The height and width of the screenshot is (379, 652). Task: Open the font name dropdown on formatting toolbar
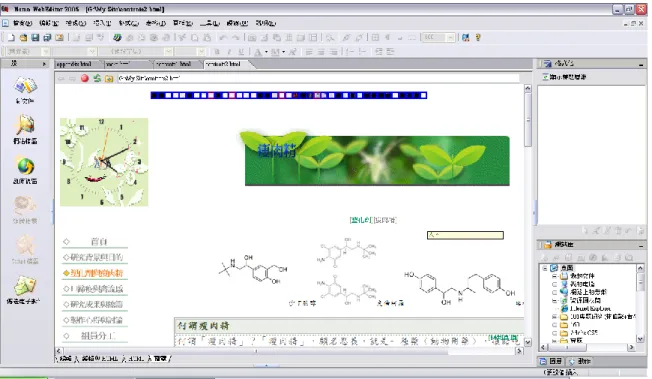[168, 52]
